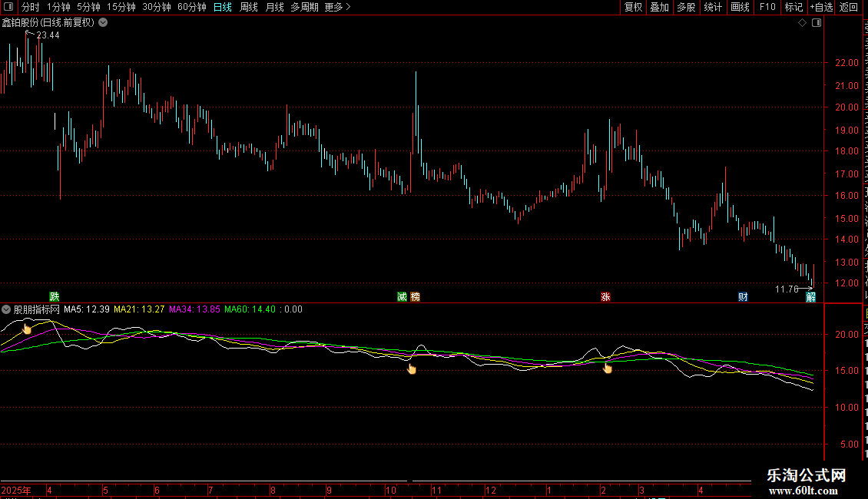Image resolution: width=868 pixels, height=499 pixels.
Task: Click the 股朋指标网 indicator name
Action: point(37,309)
